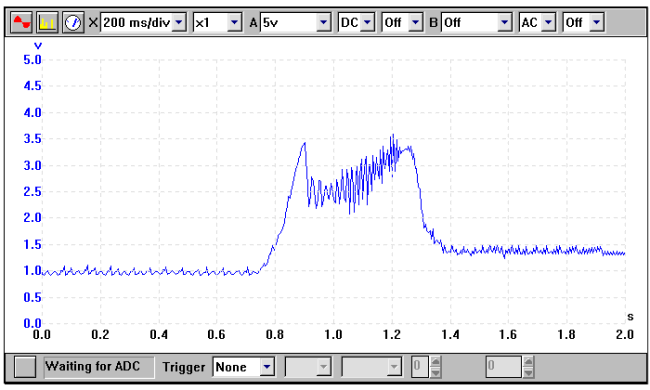Viewport: 650px width, 390px height.
Task: Expand the 200 ms/div timebase dropdown
Action: 179,22
